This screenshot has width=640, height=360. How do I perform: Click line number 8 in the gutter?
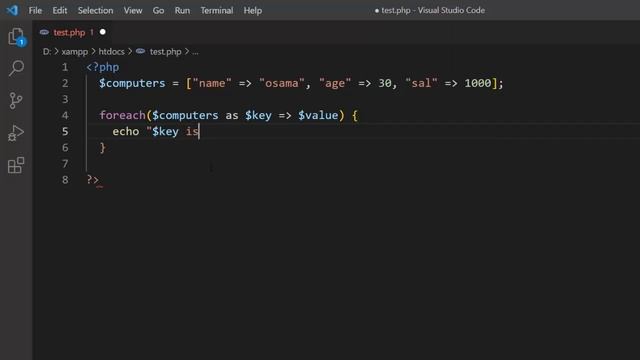[65, 180]
